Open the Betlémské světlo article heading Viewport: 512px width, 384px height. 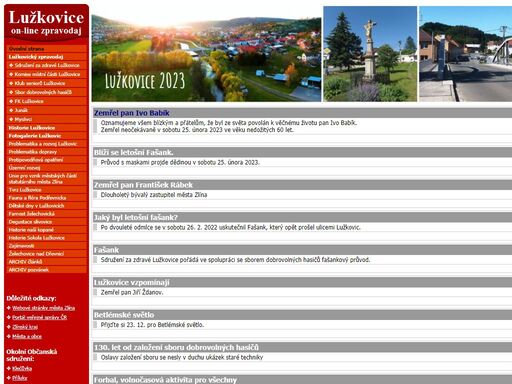pos(124,315)
